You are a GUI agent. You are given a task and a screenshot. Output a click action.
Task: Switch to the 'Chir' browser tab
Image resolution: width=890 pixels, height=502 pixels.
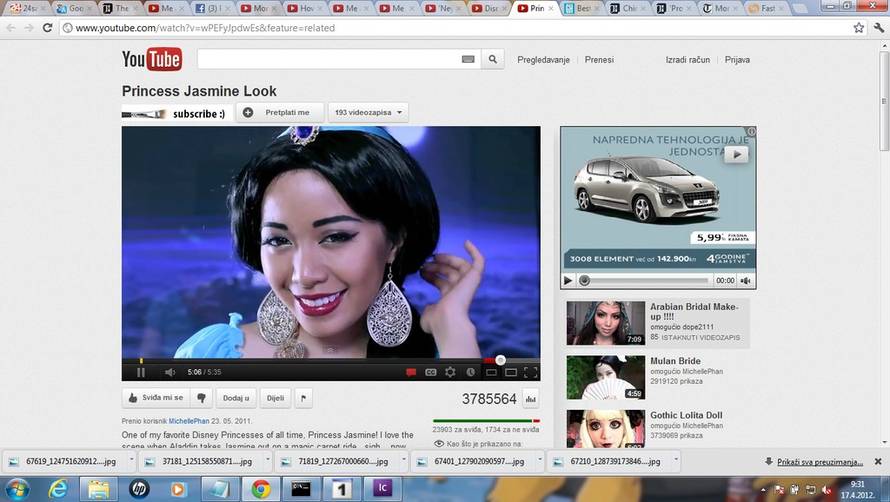pos(628,9)
